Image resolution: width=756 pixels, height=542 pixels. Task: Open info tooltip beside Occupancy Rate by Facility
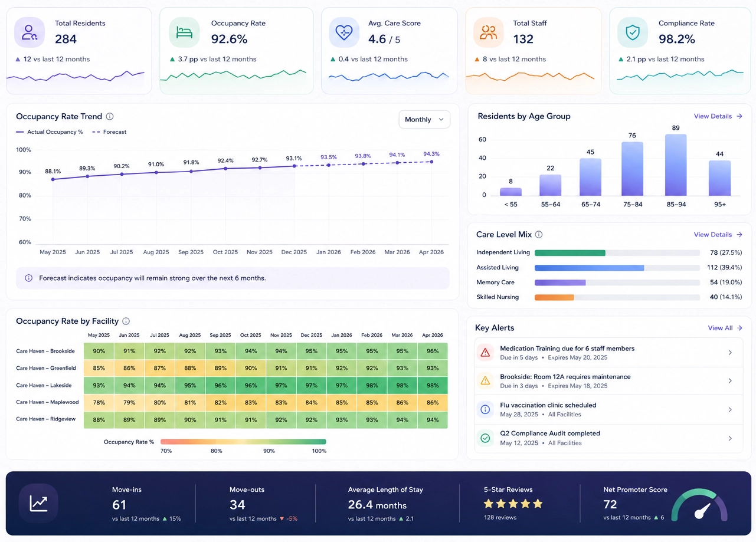pos(126,321)
